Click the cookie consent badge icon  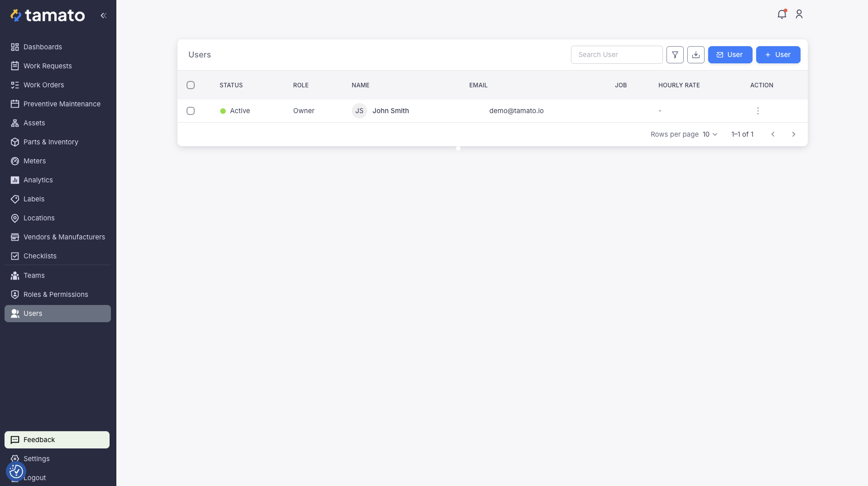coord(16,472)
